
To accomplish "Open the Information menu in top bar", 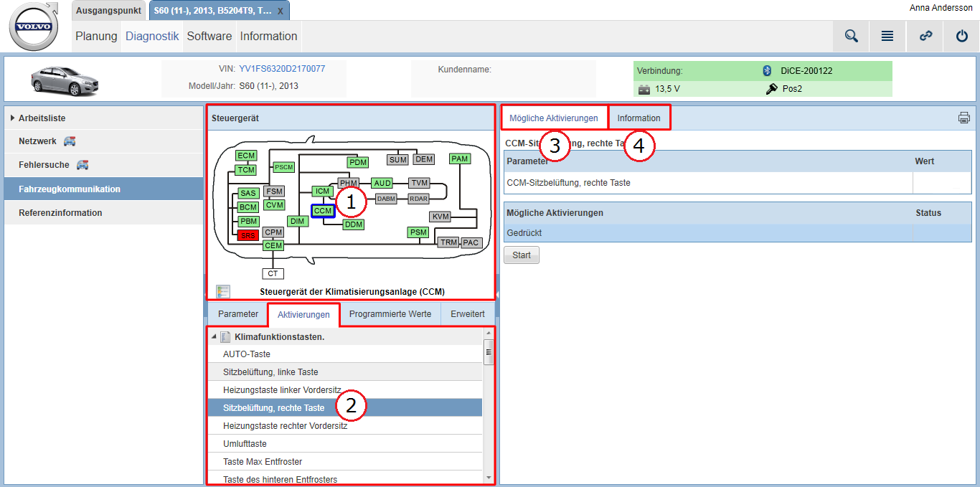I will [268, 36].
